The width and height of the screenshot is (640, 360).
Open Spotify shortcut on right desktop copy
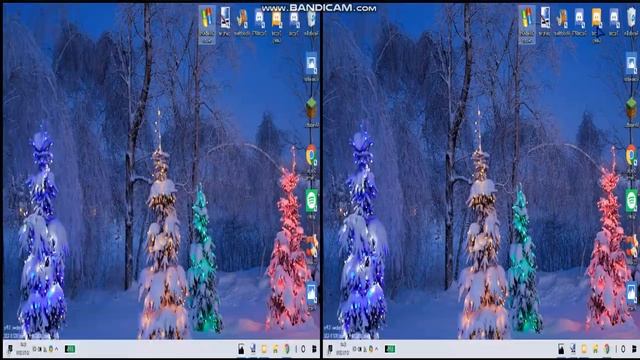[x=631, y=201]
